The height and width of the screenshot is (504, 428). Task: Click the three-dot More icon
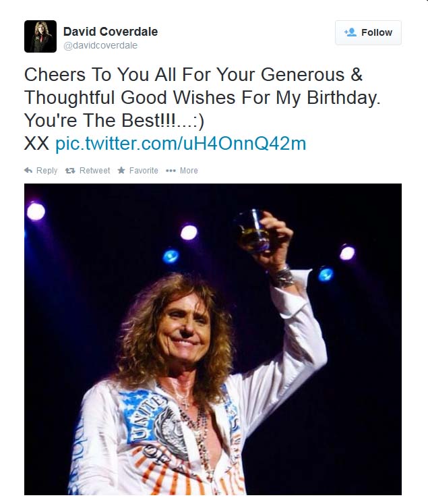click(x=171, y=171)
